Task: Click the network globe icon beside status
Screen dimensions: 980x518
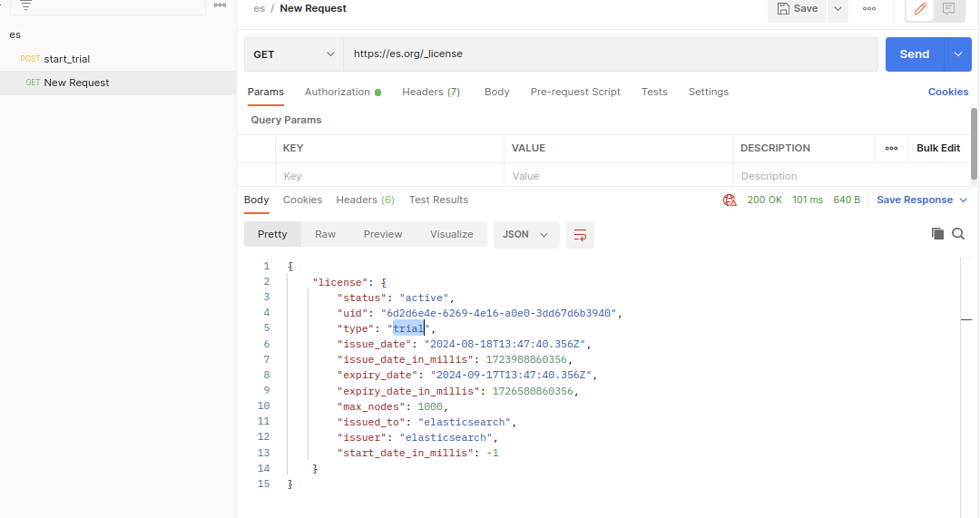Action: tap(730, 200)
